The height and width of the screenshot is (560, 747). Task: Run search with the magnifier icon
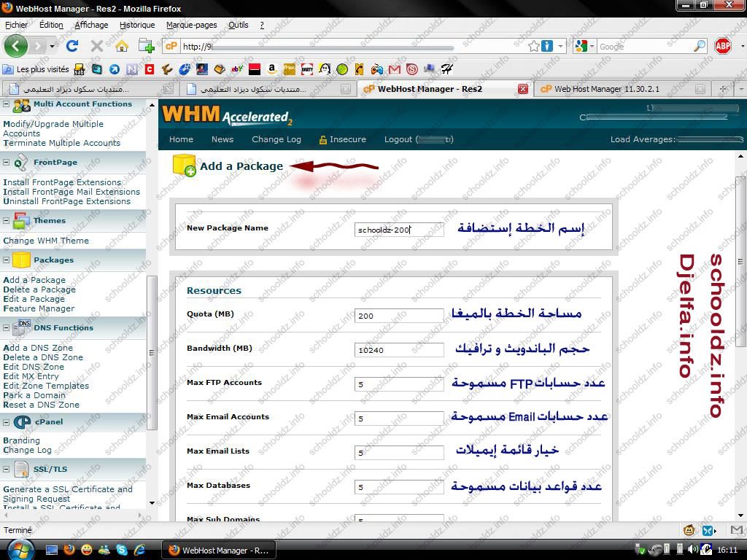click(699, 46)
